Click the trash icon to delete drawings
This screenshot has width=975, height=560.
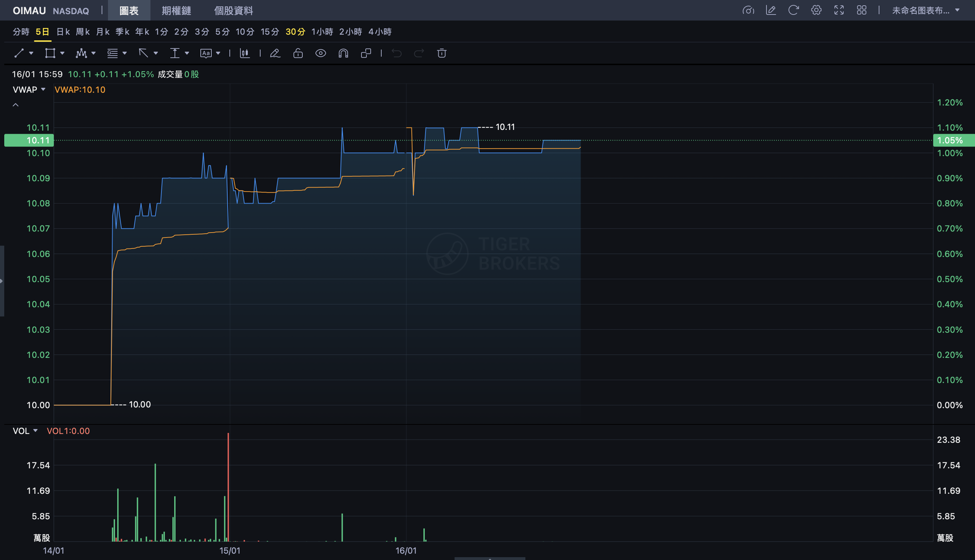(441, 53)
